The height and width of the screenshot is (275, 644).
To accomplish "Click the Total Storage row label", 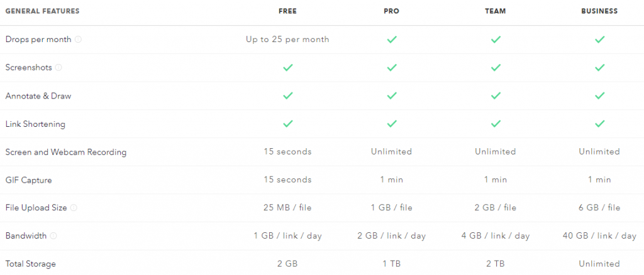I will [30, 264].
